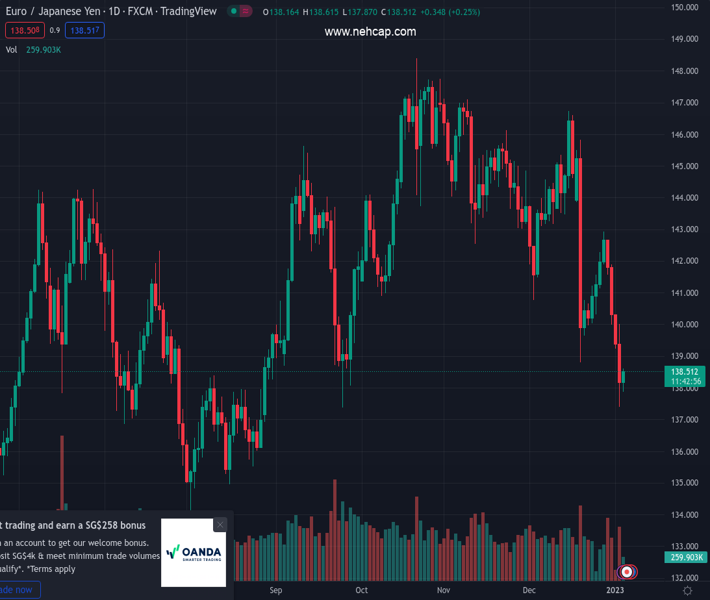Click the Vol indicator label

[11, 49]
